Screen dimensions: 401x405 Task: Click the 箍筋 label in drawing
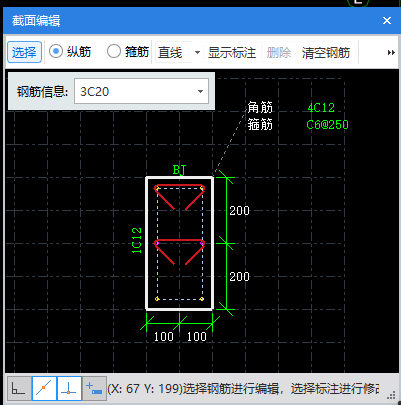[x=260, y=125]
